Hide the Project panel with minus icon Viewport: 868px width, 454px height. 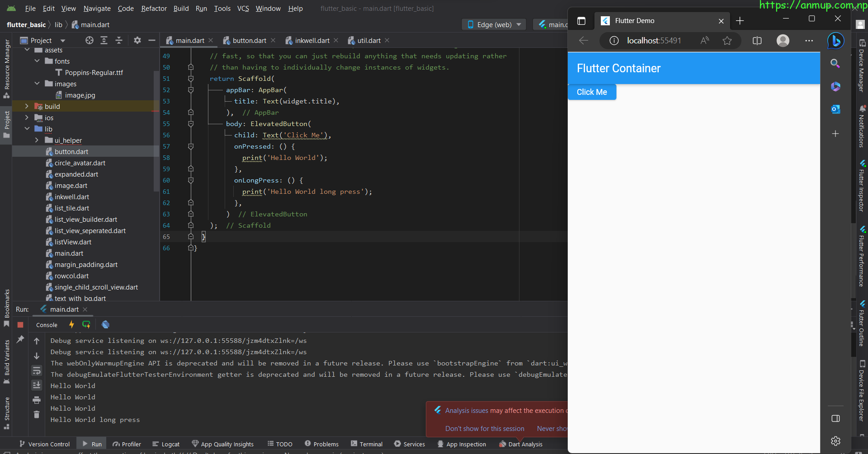152,41
